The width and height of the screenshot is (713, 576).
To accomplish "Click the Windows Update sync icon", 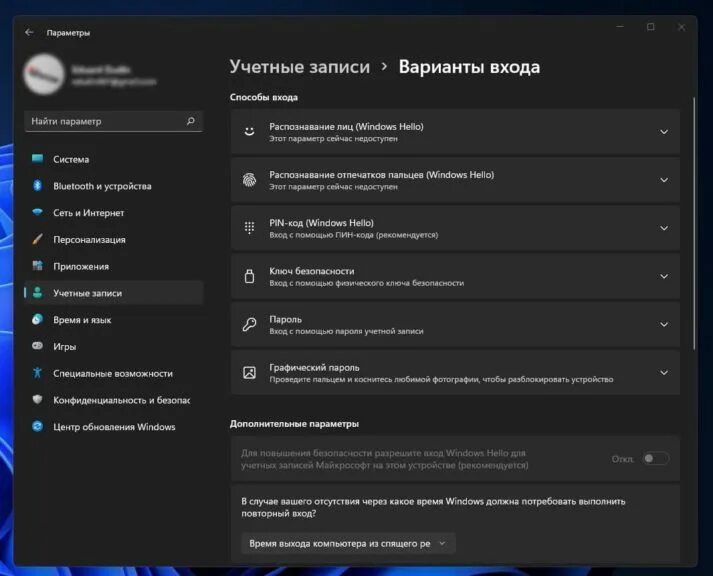I will coord(38,426).
